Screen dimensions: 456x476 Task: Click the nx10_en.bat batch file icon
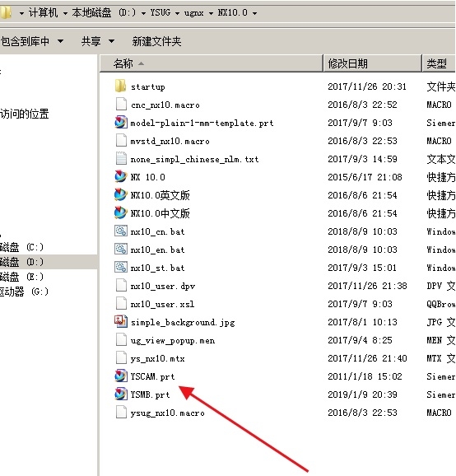(x=121, y=250)
